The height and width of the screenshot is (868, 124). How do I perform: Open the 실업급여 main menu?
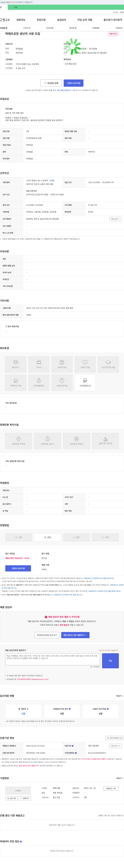click(x=61, y=20)
